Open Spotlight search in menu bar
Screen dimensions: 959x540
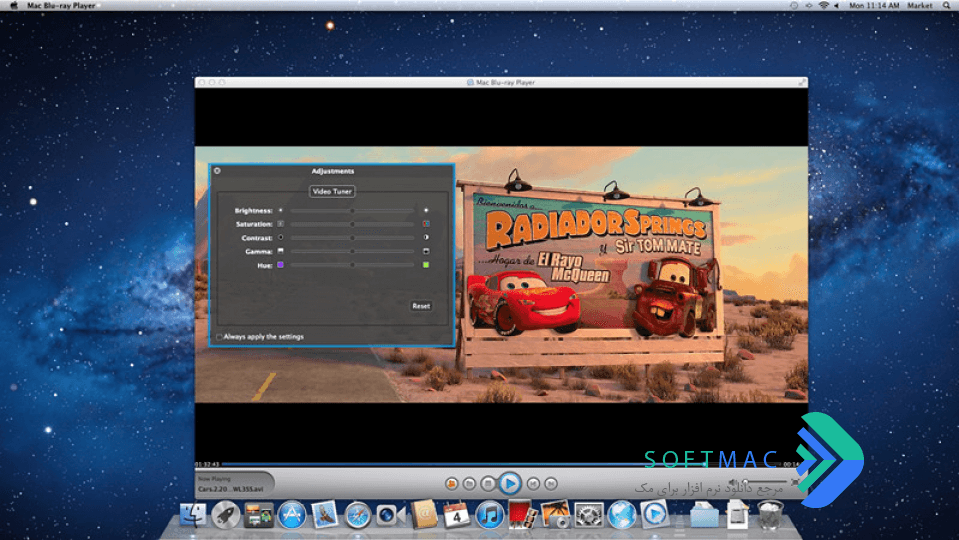946,6
